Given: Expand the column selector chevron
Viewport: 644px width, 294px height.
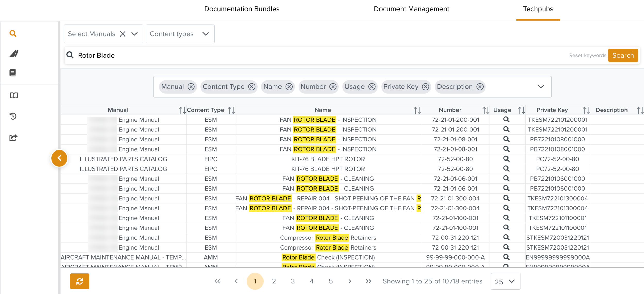Looking at the screenshot, I should (x=541, y=87).
